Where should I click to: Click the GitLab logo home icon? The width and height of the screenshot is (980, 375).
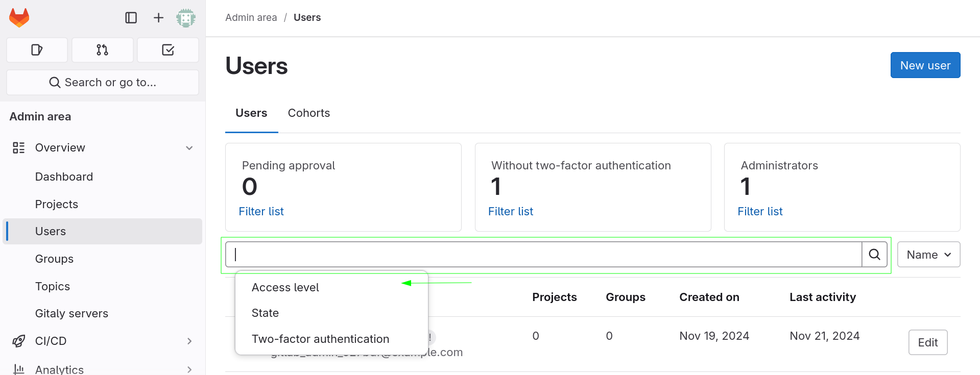pyautogui.click(x=19, y=18)
